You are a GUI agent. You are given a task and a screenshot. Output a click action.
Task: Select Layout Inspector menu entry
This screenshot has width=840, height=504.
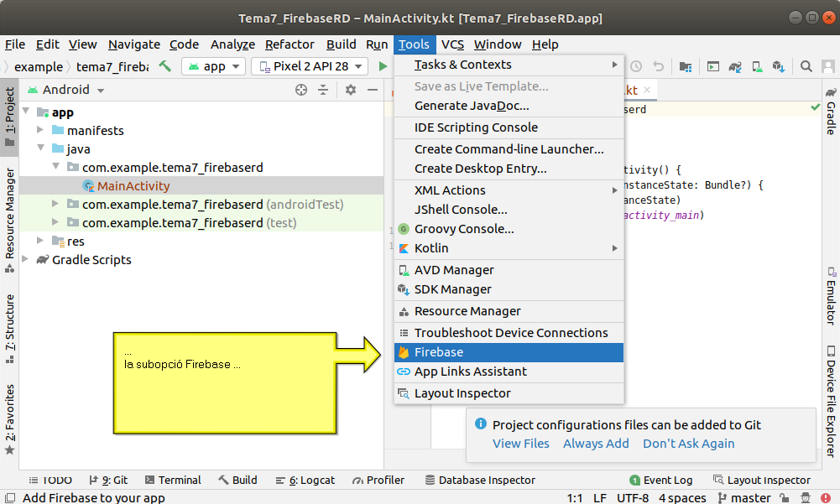coord(509,393)
